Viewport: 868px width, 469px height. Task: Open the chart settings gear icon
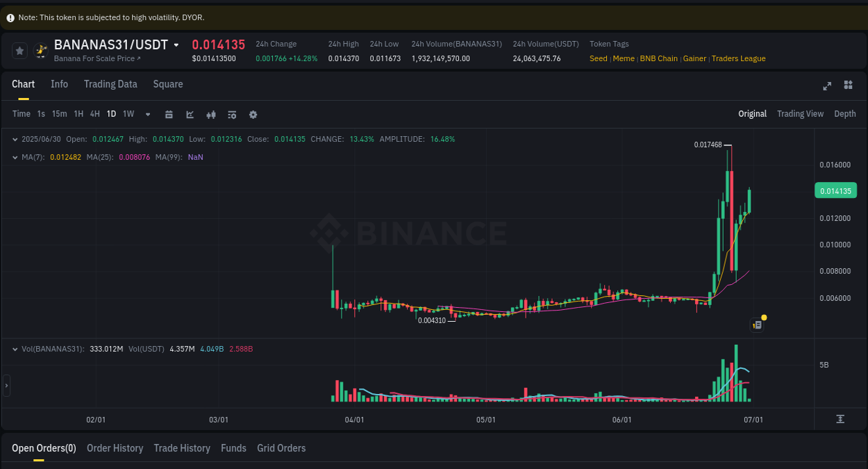pos(253,114)
